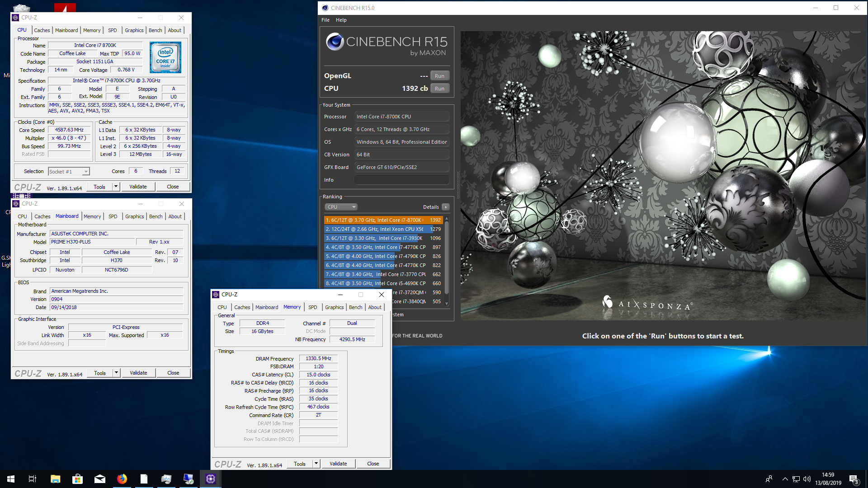Click the network icon in the system tray
Screen dimensions: 868x488
tap(796, 479)
